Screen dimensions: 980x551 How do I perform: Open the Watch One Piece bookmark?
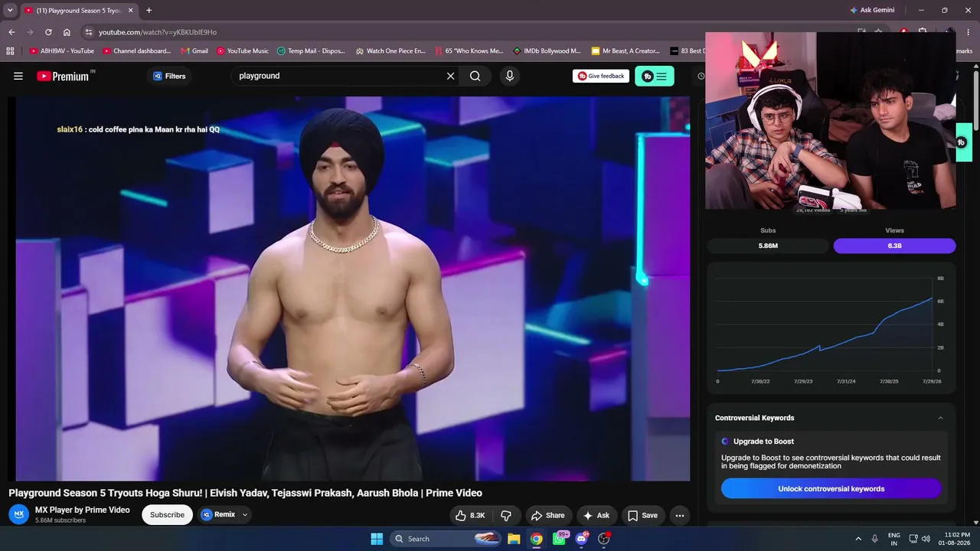(x=390, y=51)
